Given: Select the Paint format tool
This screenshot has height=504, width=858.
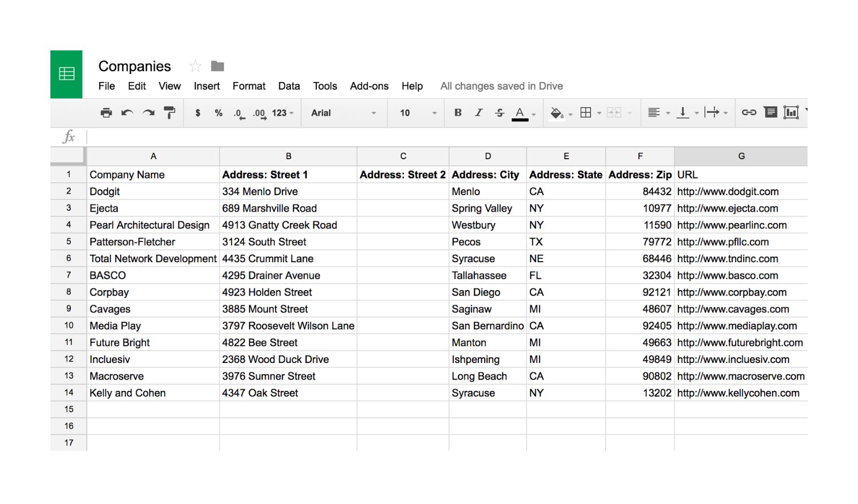Looking at the screenshot, I should [169, 113].
